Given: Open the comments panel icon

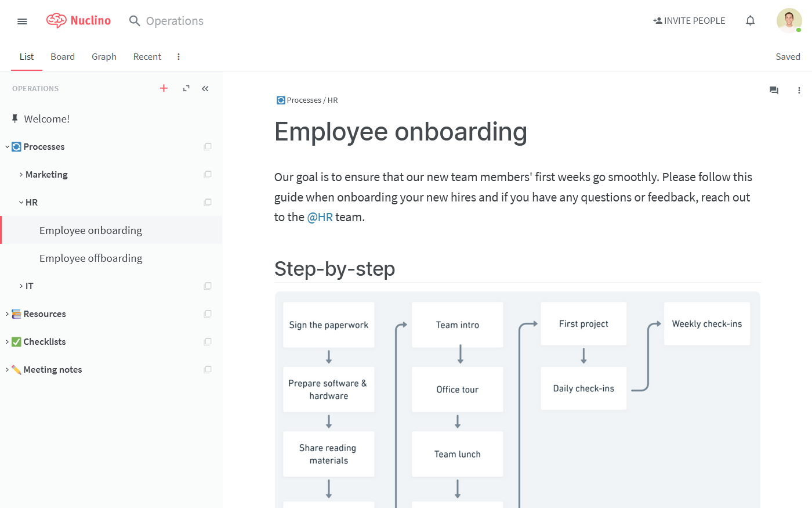Looking at the screenshot, I should 774,91.
